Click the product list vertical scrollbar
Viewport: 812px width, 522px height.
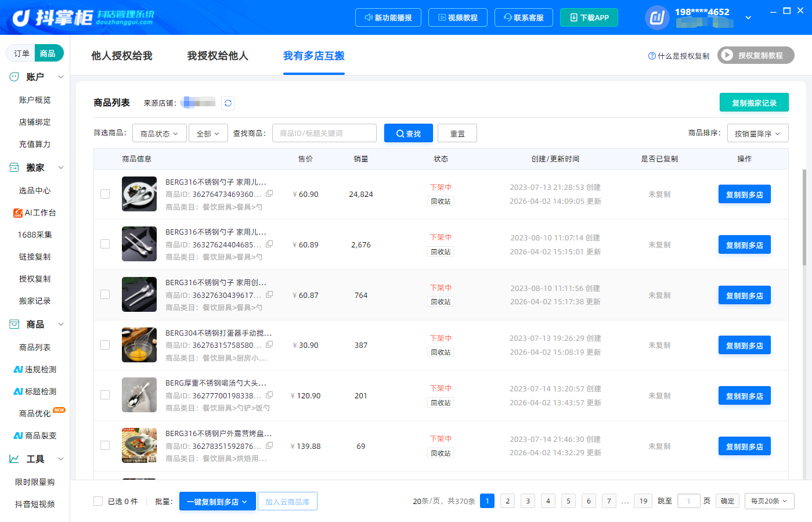coord(804,218)
